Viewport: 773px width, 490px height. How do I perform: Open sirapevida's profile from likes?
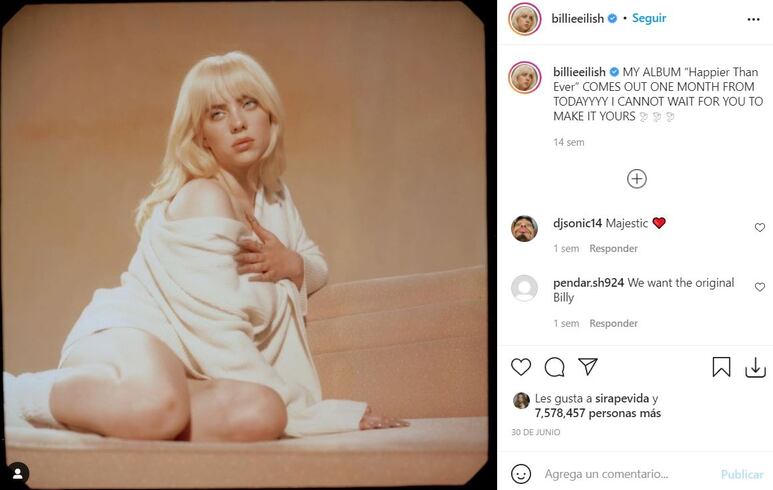coord(622,398)
